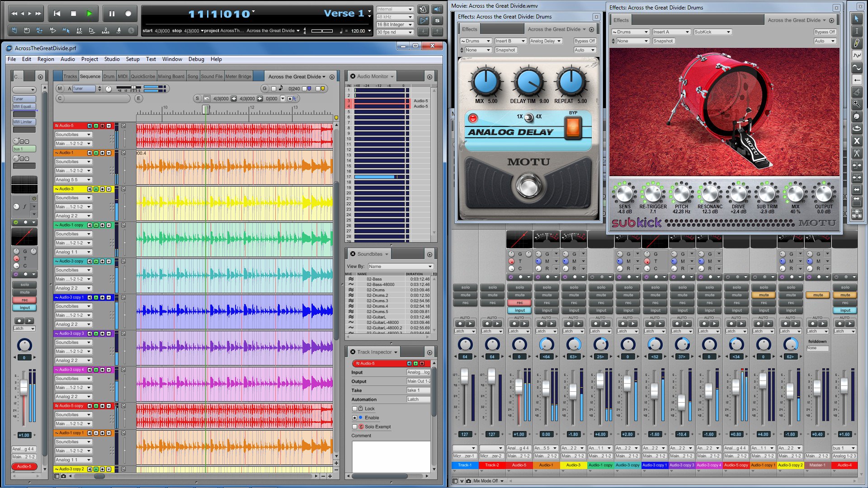The image size is (868, 488).
Task: Adjust the Analog Delay MIX knob
Action: [x=486, y=82]
